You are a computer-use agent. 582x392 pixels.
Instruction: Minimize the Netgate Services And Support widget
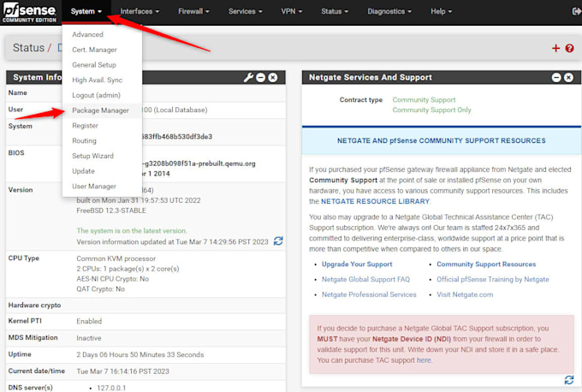coord(556,77)
